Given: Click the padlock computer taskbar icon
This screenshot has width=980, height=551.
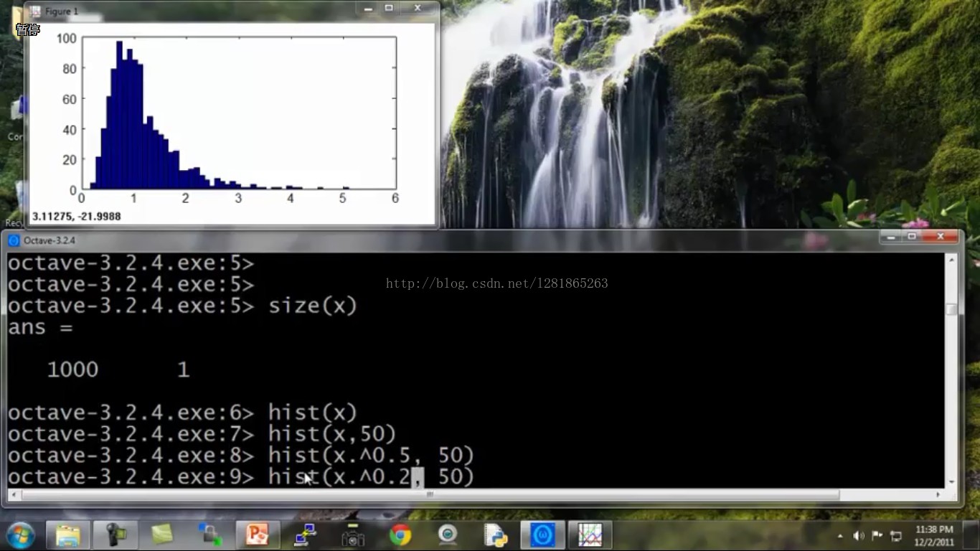Looking at the screenshot, I should 210,535.
